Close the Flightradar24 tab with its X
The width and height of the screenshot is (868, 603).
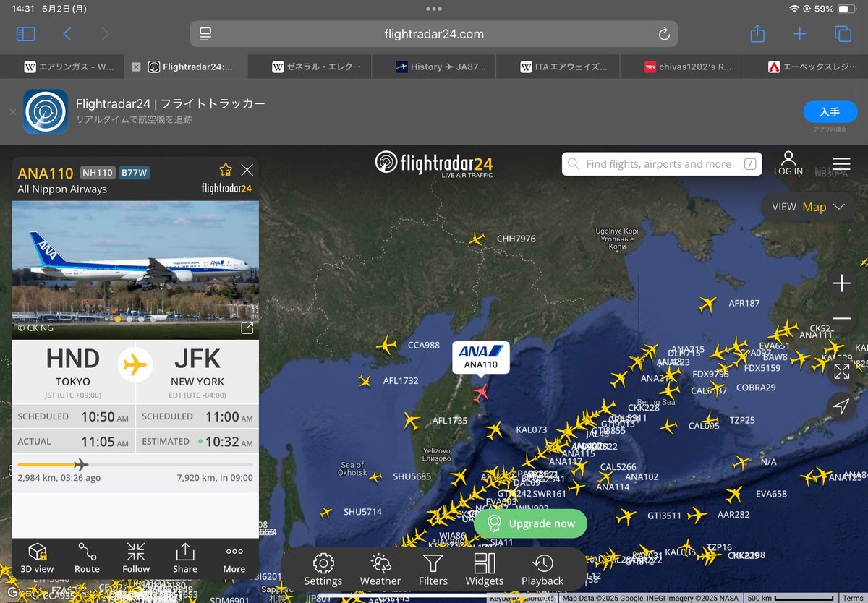tap(136, 67)
